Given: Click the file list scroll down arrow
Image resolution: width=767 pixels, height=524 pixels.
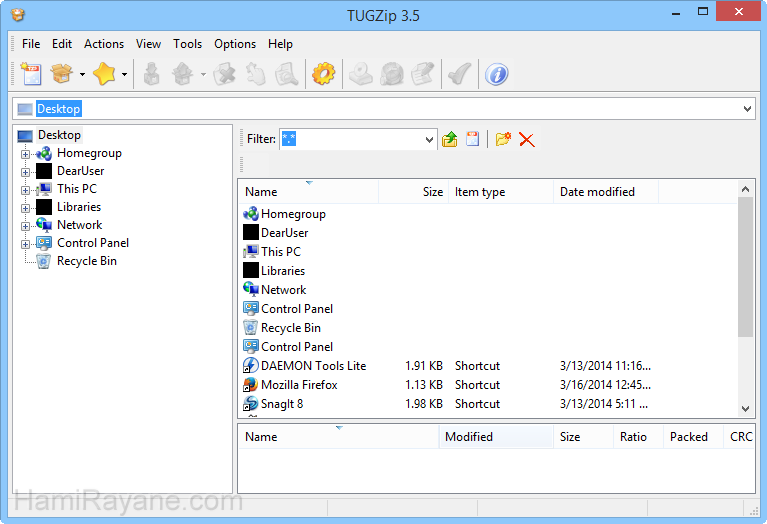Looking at the screenshot, I should [745, 409].
